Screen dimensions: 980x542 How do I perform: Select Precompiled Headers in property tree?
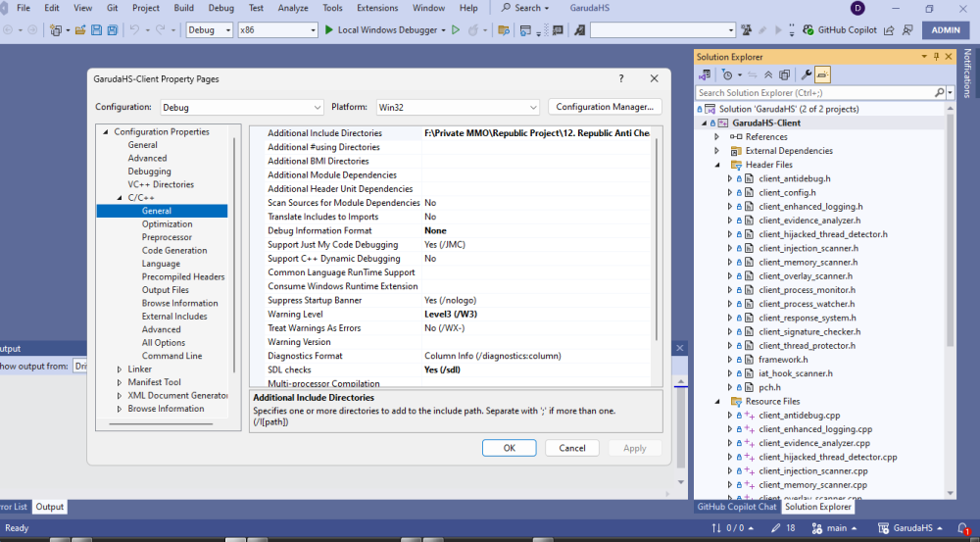point(183,277)
